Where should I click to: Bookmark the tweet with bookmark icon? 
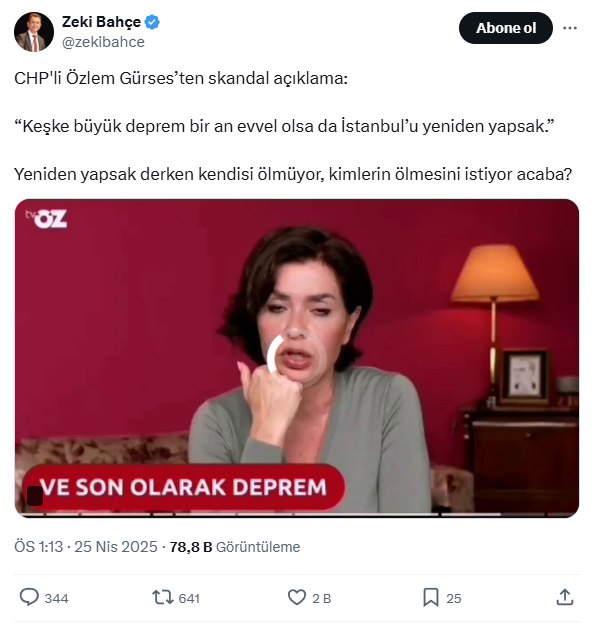(x=431, y=597)
